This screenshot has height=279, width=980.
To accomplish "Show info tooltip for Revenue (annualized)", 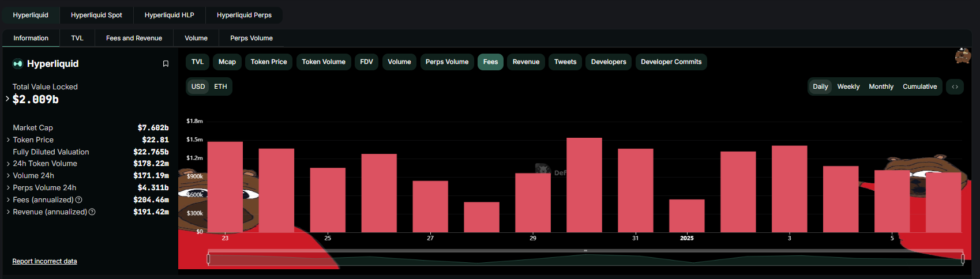I will click(92, 212).
